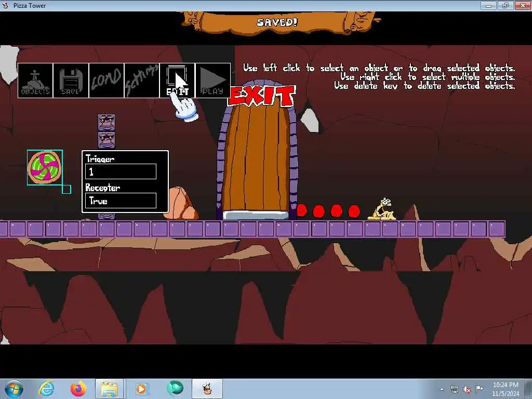Open the media player taskbar icon
532x399 pixels.
click(x=141, y=389)
